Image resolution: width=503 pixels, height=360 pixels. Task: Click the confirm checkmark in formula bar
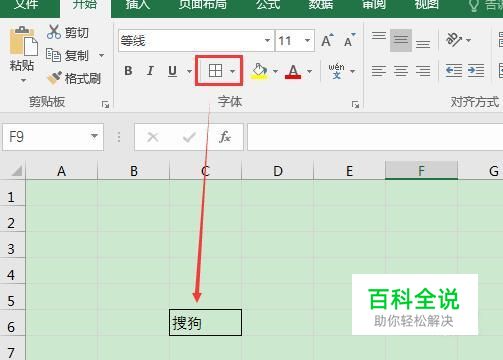pos(189,137)
